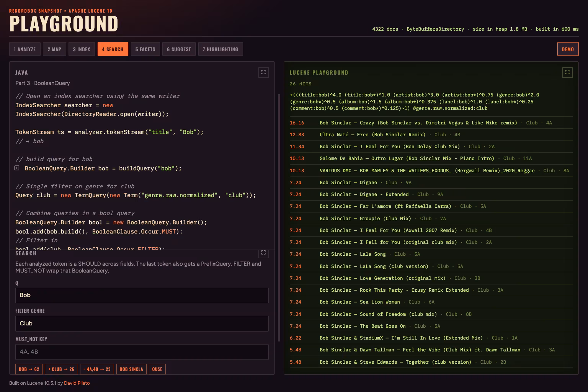Select the Sound of Freedom (club mix) result
588x392 pixels.
[431, 314]
